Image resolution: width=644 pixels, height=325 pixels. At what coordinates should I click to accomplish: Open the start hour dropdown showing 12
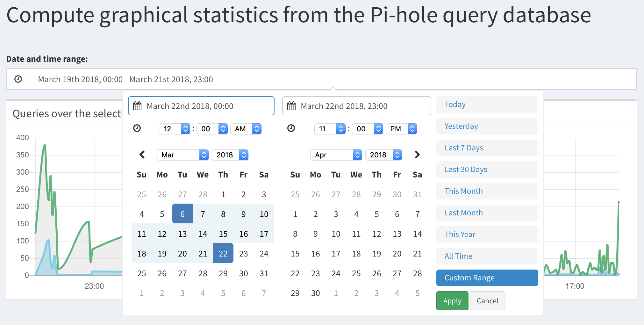(x=174, y=129)
